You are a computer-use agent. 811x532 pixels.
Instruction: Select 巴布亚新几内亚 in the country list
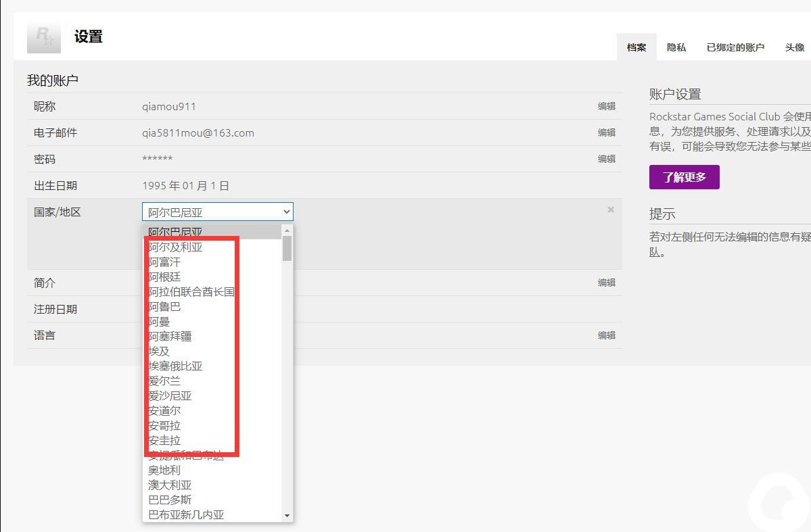(212, 514)
